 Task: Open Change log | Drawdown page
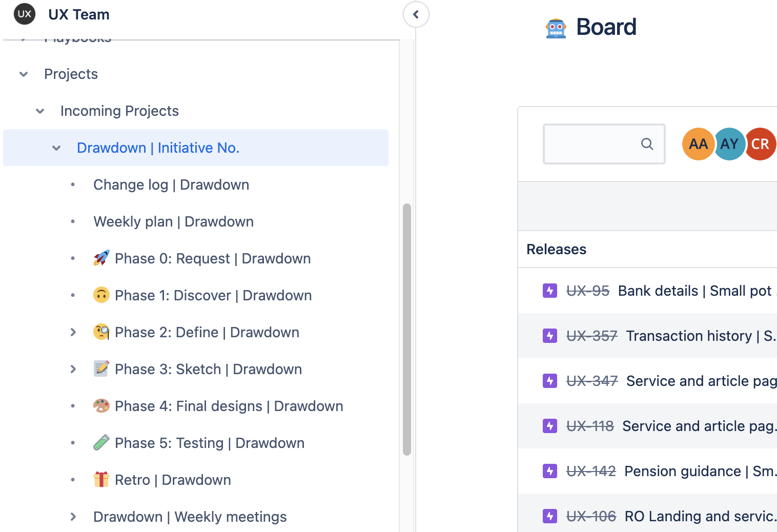[x=171, y=185]
